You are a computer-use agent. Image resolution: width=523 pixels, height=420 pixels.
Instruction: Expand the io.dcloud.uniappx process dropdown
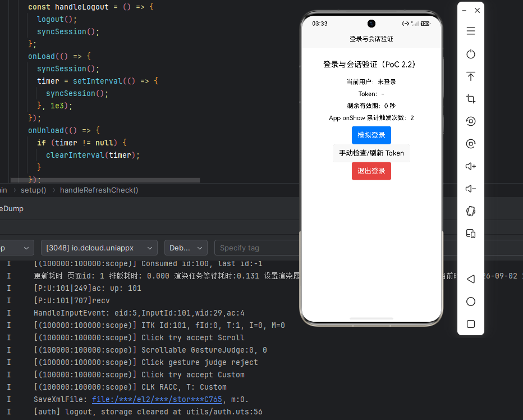click(x=99, y=248)
